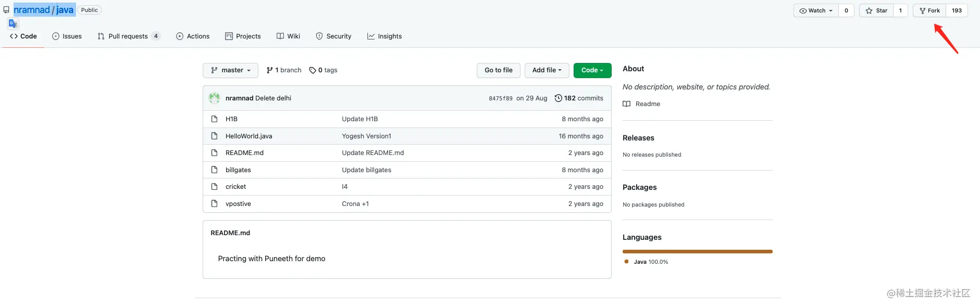Click the repository book icon beside nramnad

(x=6, y=10)
